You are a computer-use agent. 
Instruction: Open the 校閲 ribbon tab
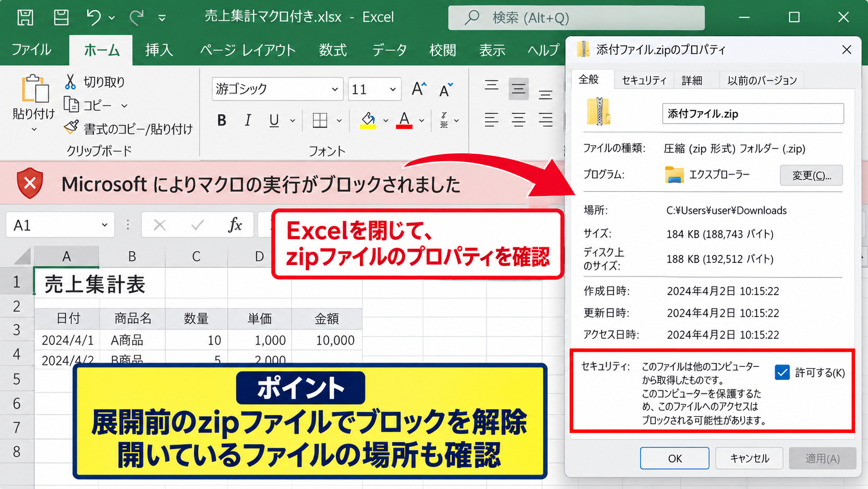[x=443, y=50]
